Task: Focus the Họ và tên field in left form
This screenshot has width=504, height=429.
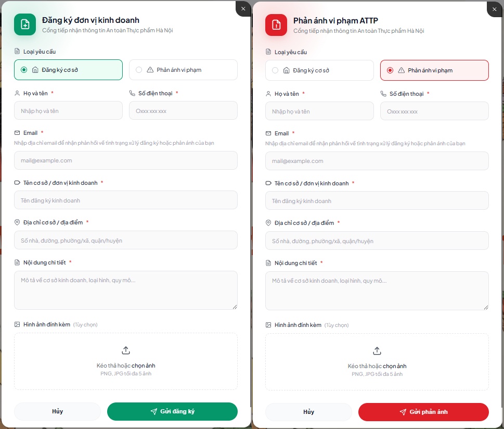Action: (68, 111)
